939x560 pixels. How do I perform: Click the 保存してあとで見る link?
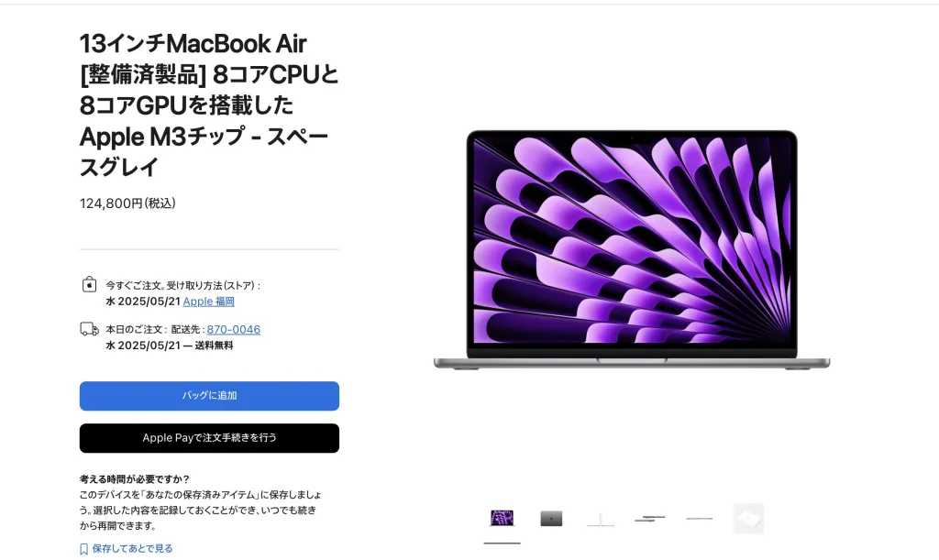132,549
